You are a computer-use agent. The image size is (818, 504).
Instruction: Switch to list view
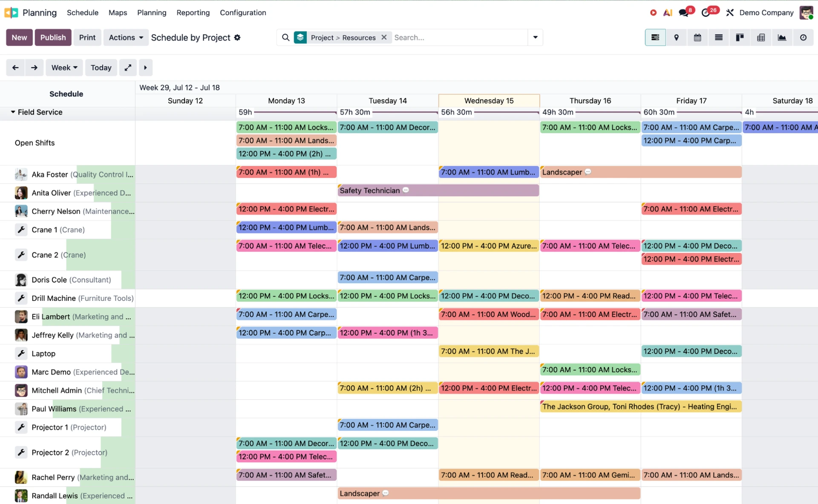point(719,37)
